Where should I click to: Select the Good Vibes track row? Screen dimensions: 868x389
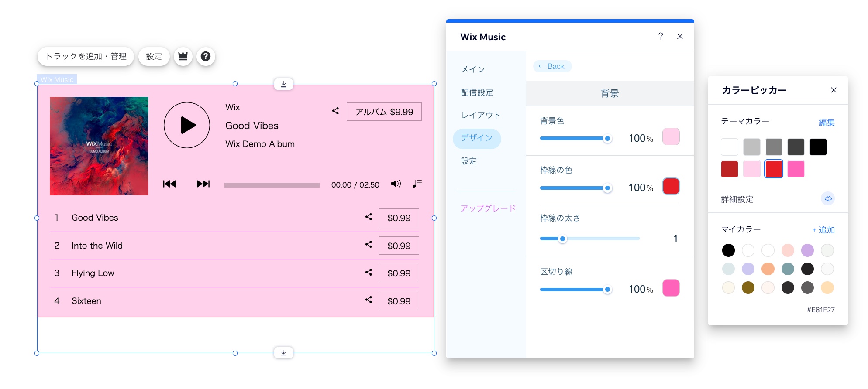234,218
